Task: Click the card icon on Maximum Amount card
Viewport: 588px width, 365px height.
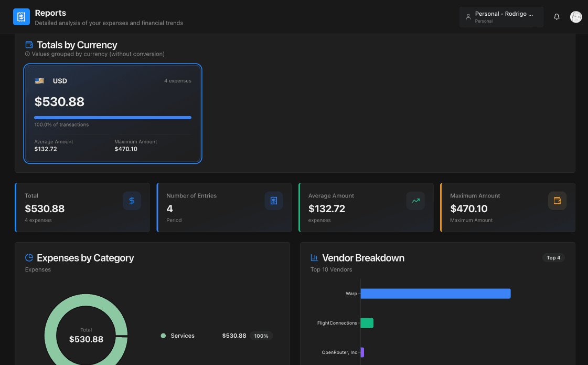Action: pos(557,201)
